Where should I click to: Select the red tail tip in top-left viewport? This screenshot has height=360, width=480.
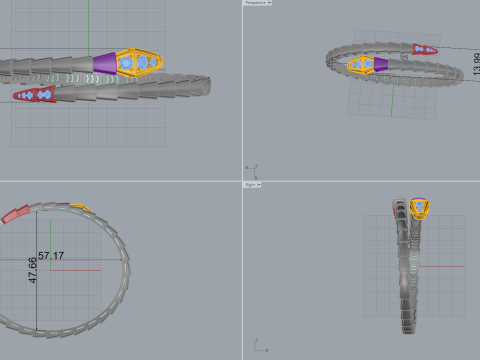click(34, 95)
